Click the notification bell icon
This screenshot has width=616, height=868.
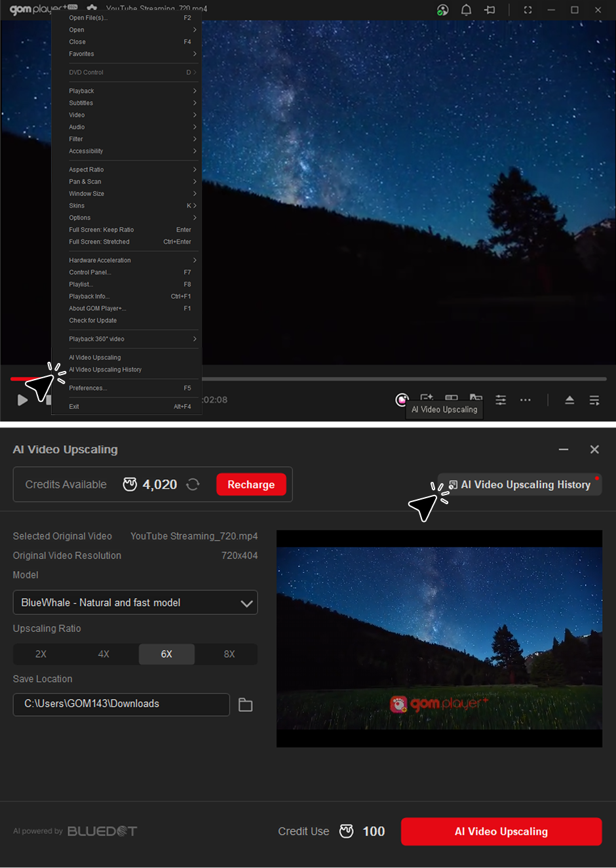click(466, 10)
